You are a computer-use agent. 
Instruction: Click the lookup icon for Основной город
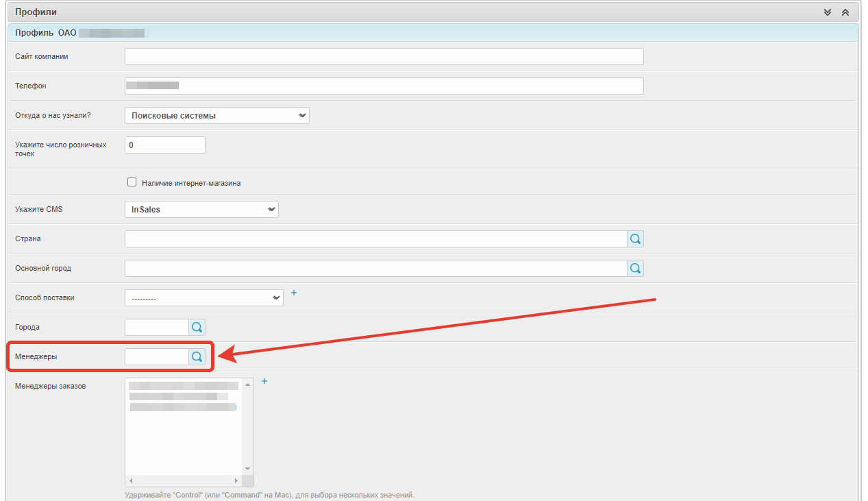pos(635,269)
